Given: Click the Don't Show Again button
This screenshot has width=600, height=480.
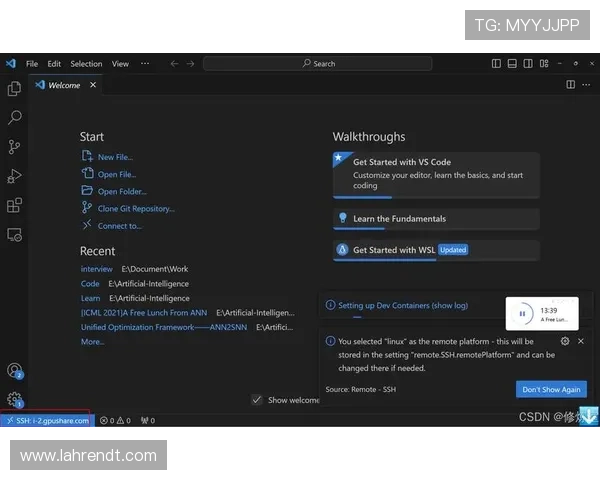Looking at the screenshot, I should [x=551, y=389].
